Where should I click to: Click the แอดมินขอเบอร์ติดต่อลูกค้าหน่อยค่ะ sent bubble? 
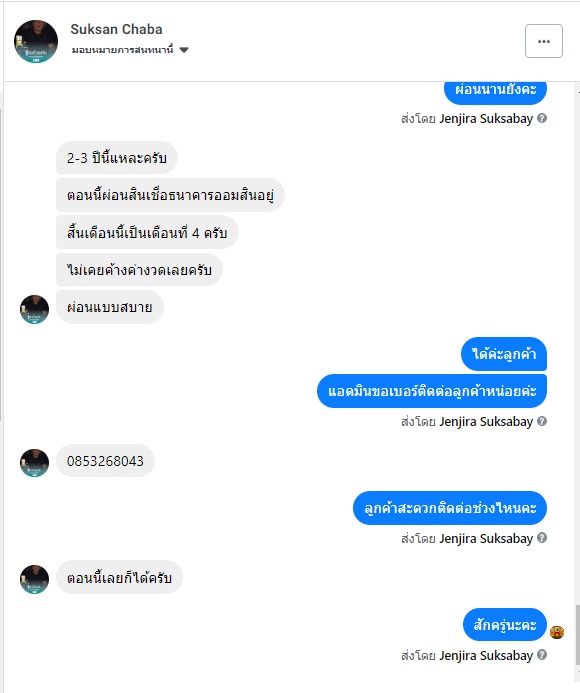(x=432, y=391)
